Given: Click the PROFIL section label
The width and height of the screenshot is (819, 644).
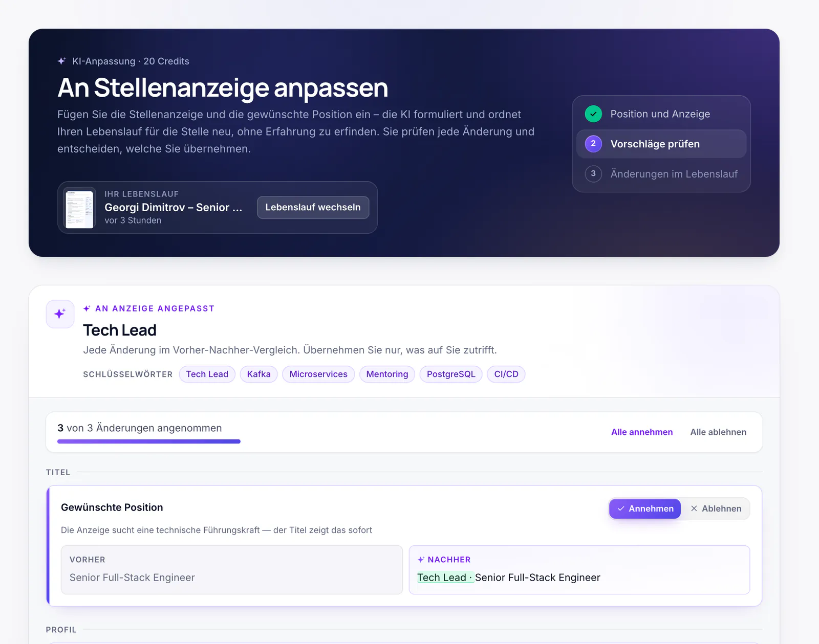Looking at the screenshot, I should [x=61, y=630].
